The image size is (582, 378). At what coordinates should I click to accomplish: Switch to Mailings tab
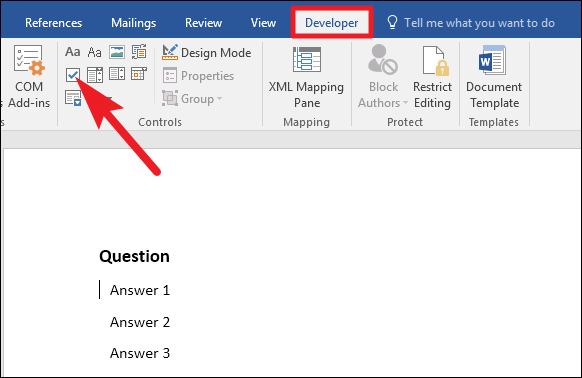coord(134,23)
